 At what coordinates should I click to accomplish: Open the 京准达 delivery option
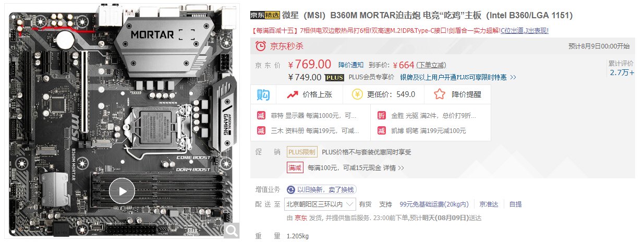pos(489,204)
